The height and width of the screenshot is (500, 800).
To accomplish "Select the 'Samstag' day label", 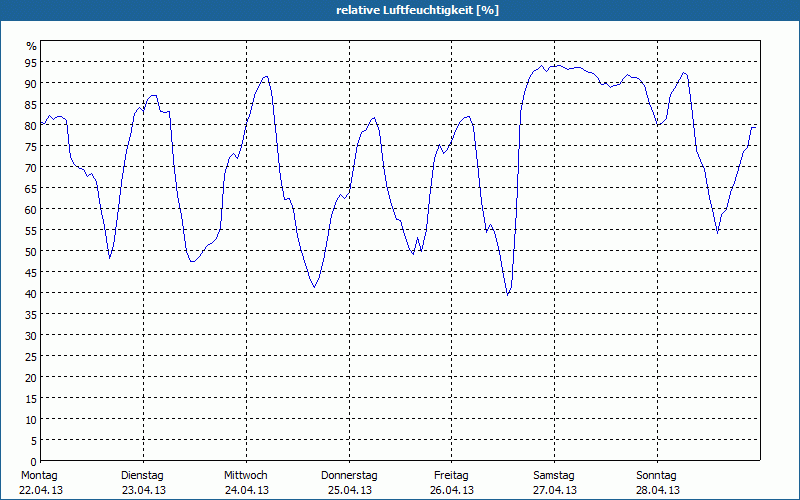I will [554, 476].
